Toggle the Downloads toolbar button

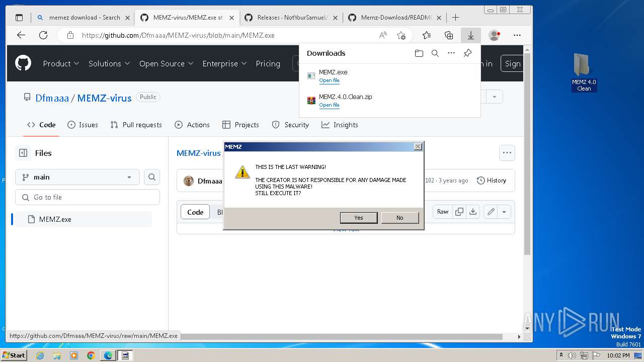tap(471, 35)
